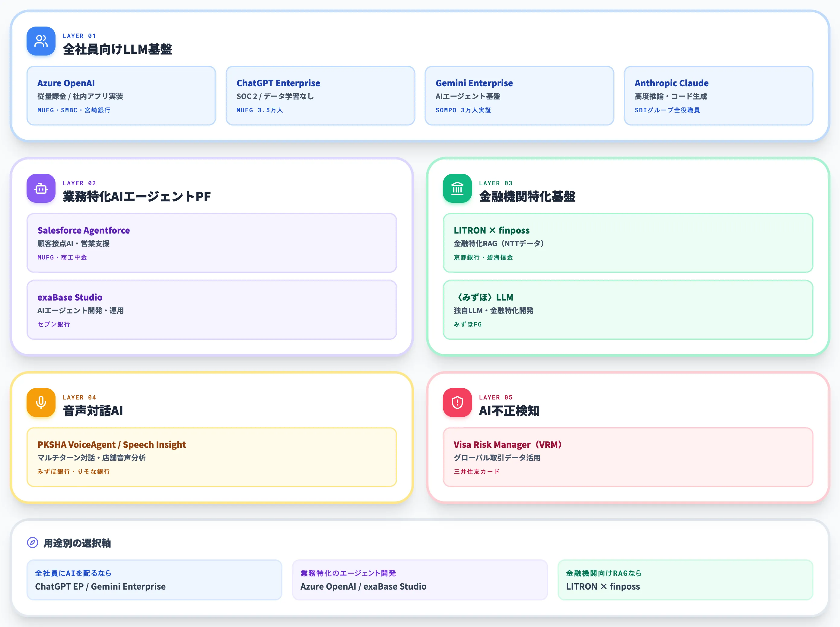Viewport: 840px width, 627px height.
Task: Click the LAYER 01 label
Action: click(79, 36)
